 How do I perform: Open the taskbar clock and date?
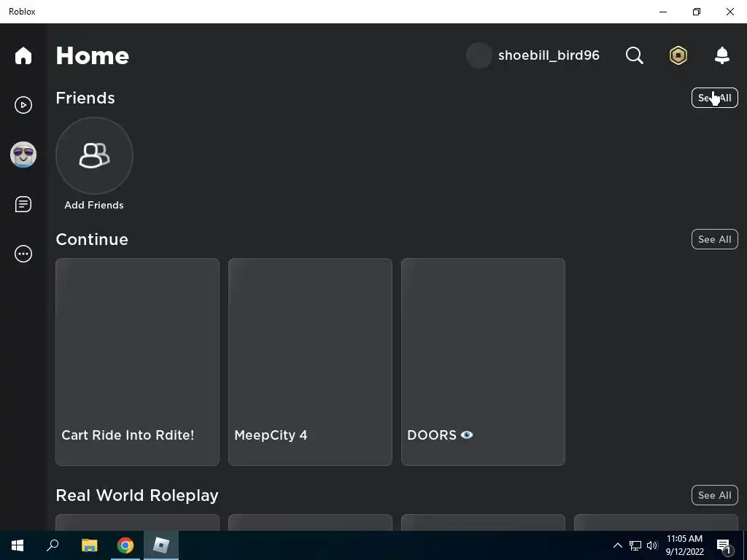tap(684, 545)
